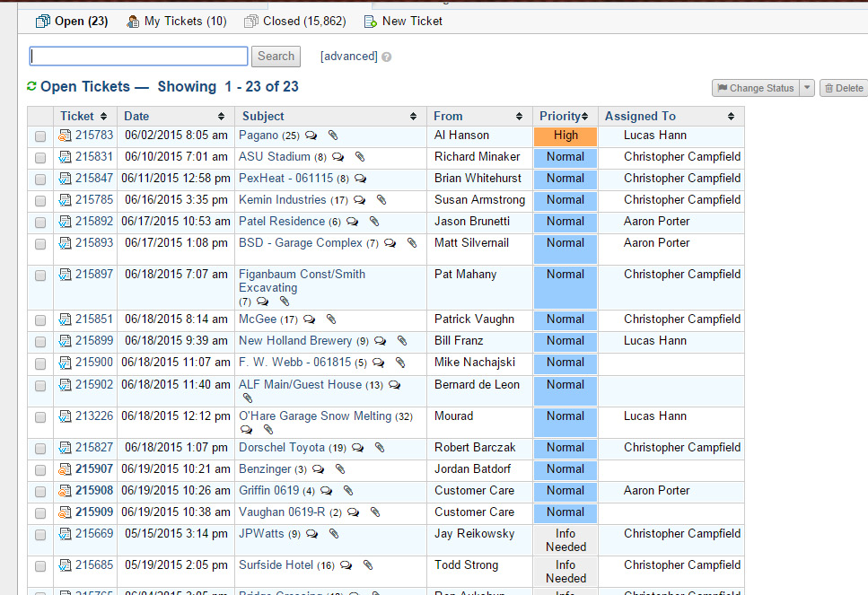This screenshot has width=868, height=595.
Task: Click the paperclip on New Holland Brewery row
Action: point(402,341)
